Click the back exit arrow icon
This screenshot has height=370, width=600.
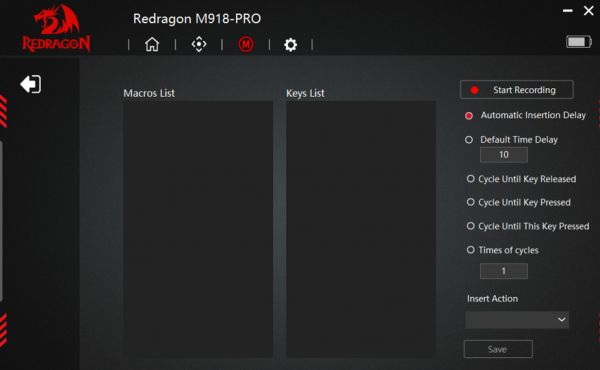click(x=31, y=84)
